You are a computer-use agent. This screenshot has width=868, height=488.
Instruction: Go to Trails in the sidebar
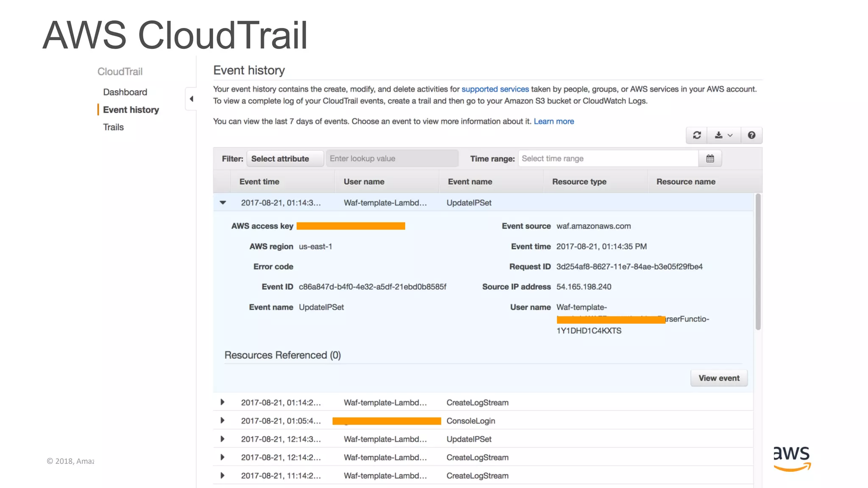[113, 127]
